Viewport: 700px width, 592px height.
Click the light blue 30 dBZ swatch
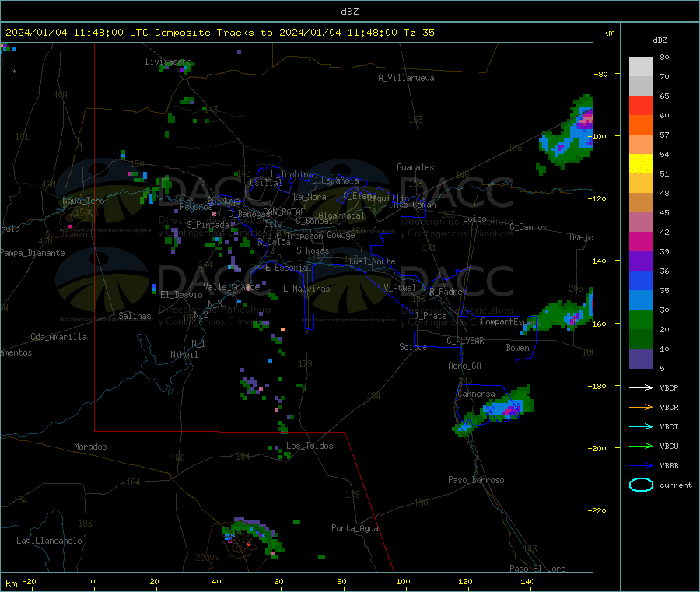[641, 300]
